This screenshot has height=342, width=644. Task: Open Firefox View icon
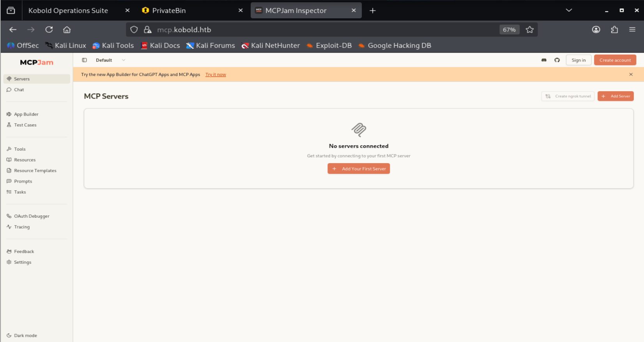click(11, 11)
